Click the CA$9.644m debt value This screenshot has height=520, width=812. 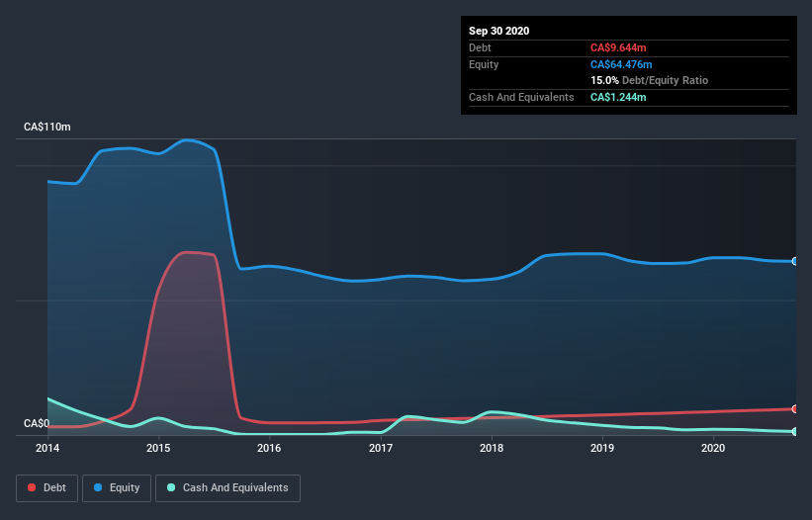618,47
